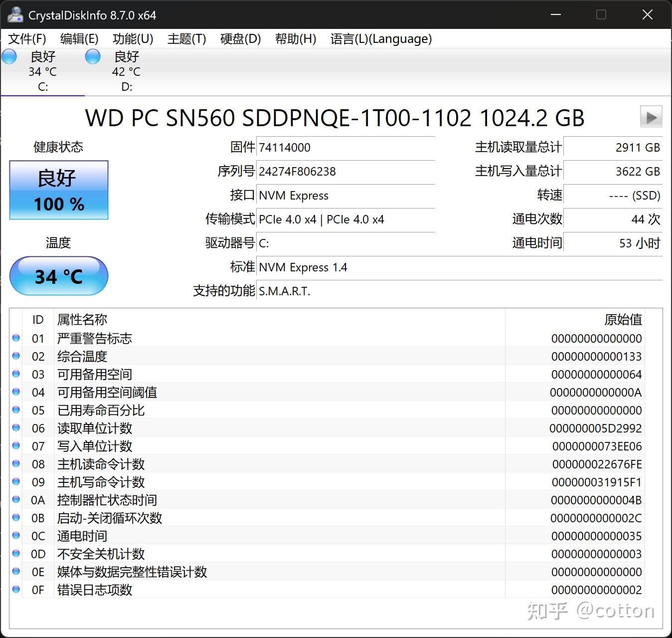Viewport: 672px width, 638px height.
Task: Select the 控制器忙状态时间 attribute row
Action: click(x=327, y=500)
